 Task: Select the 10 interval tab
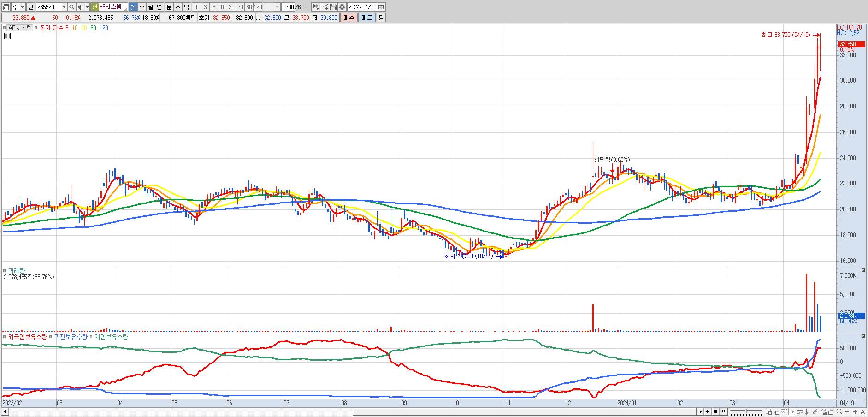tap(223, 7)
